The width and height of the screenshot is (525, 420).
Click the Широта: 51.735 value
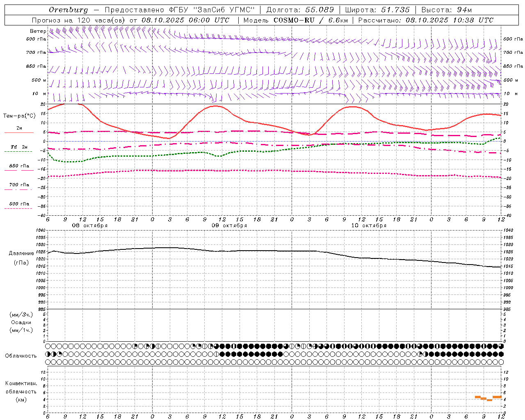(x=377, y=10)
